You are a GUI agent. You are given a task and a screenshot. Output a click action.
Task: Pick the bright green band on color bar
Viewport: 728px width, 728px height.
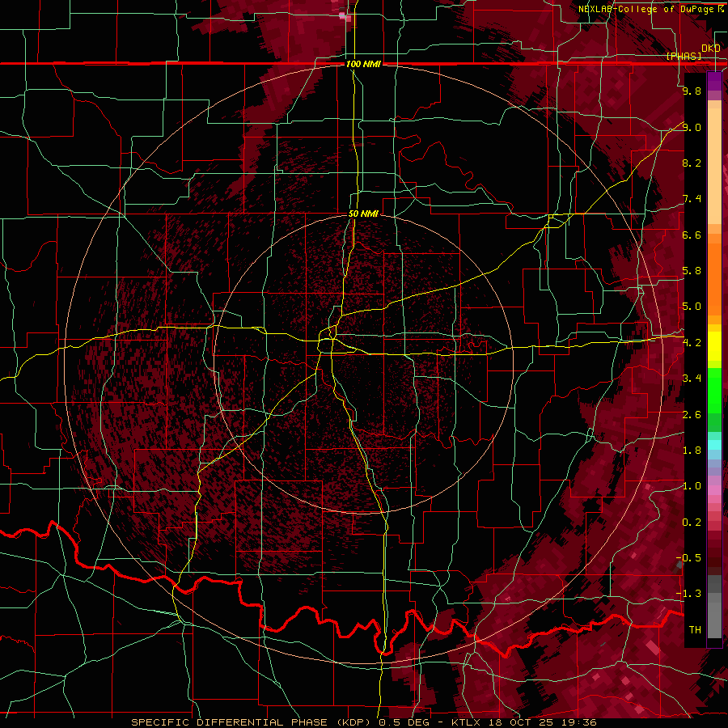pyautogui.click(x=714, y=390)
